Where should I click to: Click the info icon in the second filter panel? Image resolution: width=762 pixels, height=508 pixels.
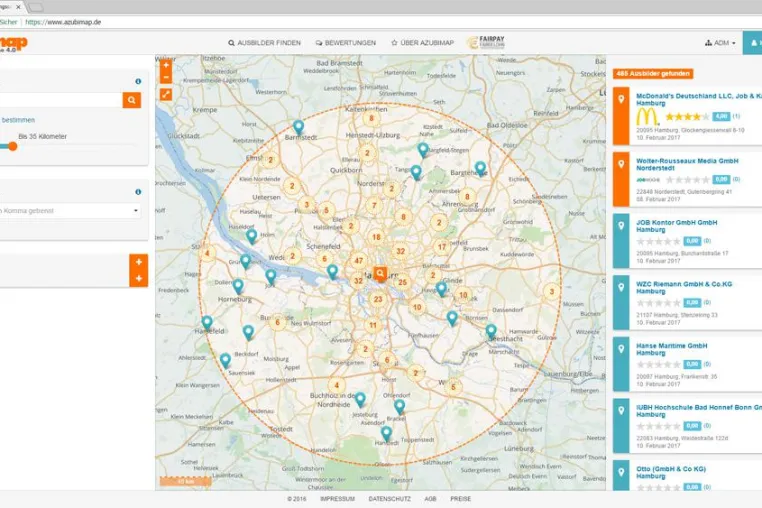pyautogui.click(x=138, y=192)
